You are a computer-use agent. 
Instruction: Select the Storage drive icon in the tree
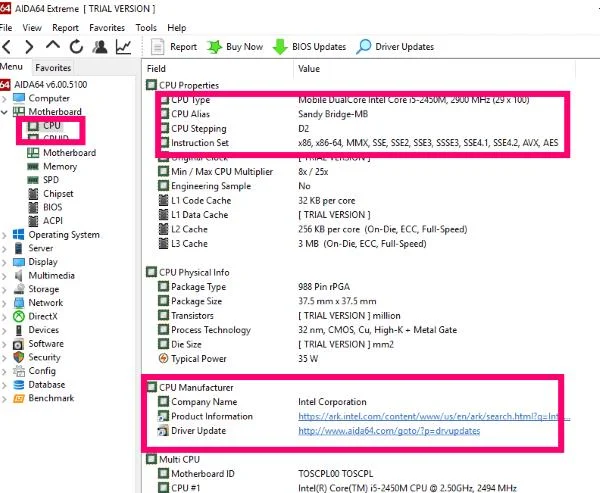point(18,289)
